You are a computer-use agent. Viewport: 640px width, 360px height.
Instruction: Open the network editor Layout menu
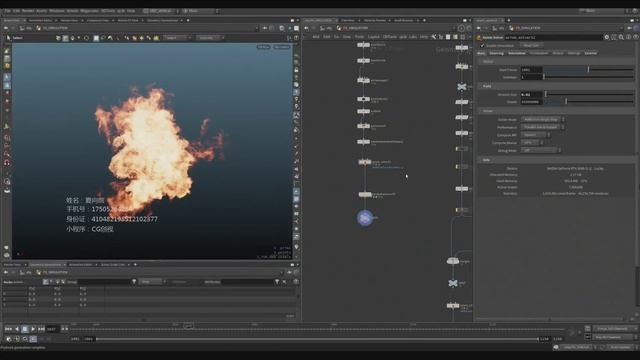point(373,37)
